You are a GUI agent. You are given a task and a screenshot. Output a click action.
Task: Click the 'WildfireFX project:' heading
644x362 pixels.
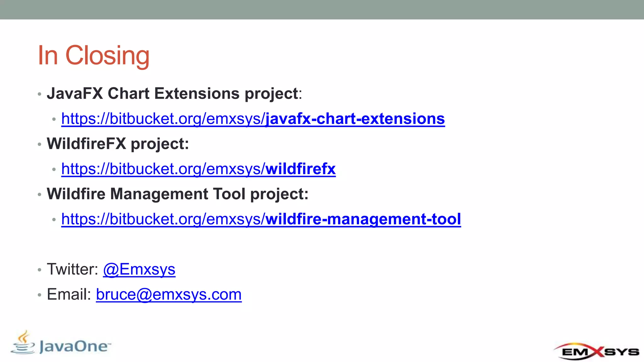pos(118,144)
